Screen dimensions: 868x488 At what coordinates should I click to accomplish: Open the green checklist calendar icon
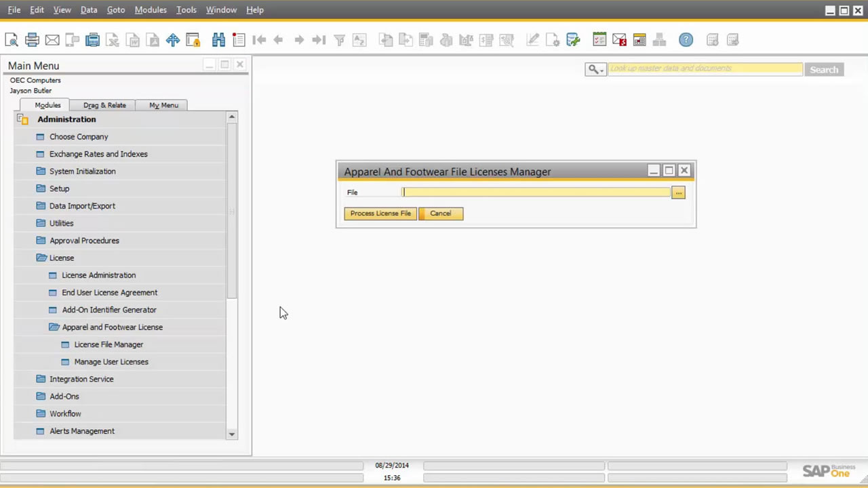[599, 40]
